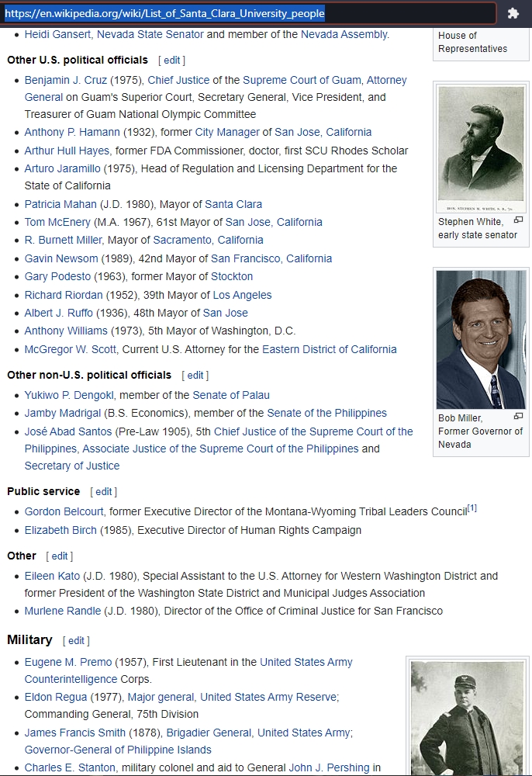Edit the Public service section
Viewport: 532px width, 776px height.
click(x=103, y=492)
